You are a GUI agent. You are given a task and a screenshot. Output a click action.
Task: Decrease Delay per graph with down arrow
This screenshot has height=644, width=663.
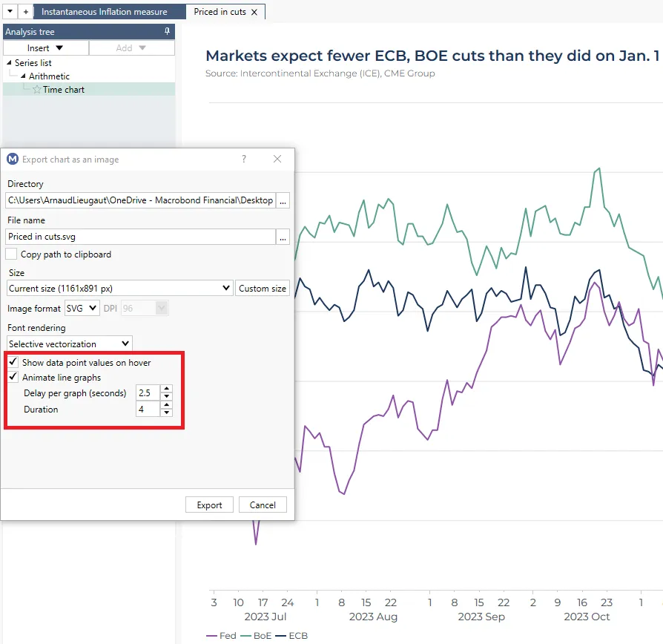167,396
